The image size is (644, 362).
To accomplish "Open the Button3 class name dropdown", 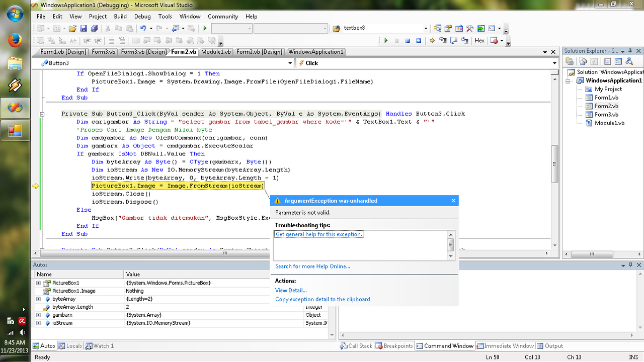I will (x=290, y=63).
